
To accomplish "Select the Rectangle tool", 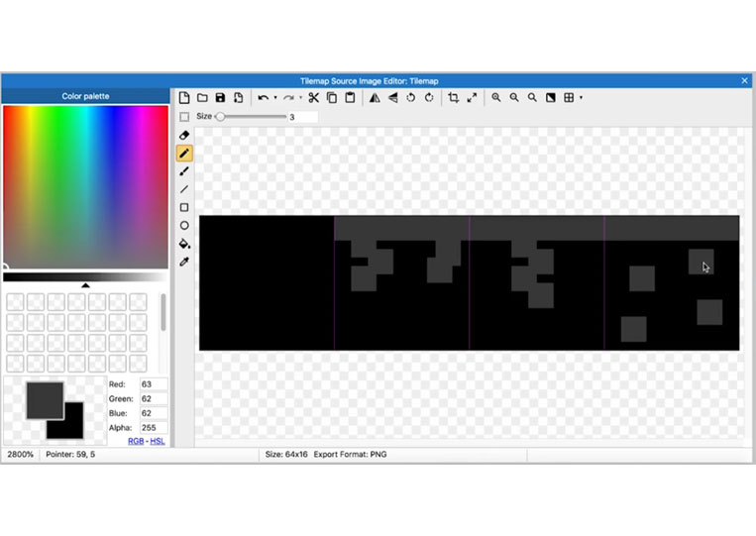I will (x=184, y=208).
